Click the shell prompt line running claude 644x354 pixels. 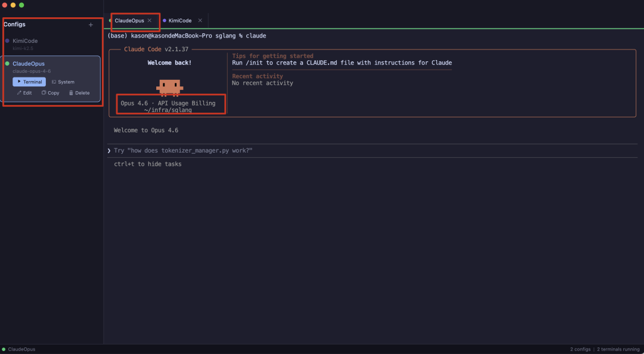click(187, 36)
